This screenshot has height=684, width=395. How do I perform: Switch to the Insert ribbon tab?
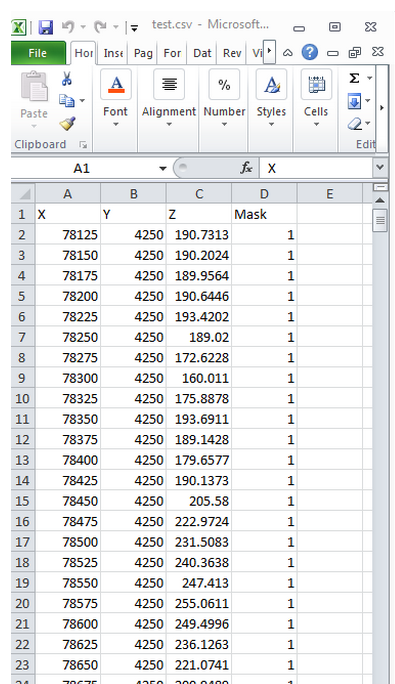click(113, 53)
